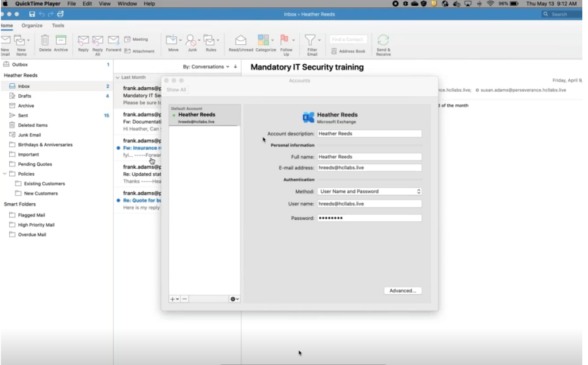Image resolution: width=588 pixels, height=365 pixels.
Task: Open the gear menu in Accounts window
Action: tap(234, 299)
